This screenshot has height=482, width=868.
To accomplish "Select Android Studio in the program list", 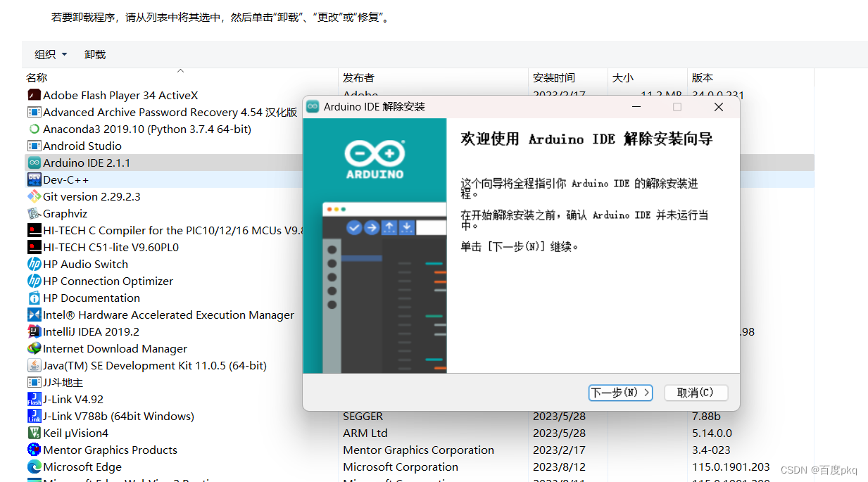I will tap(82, 146).
